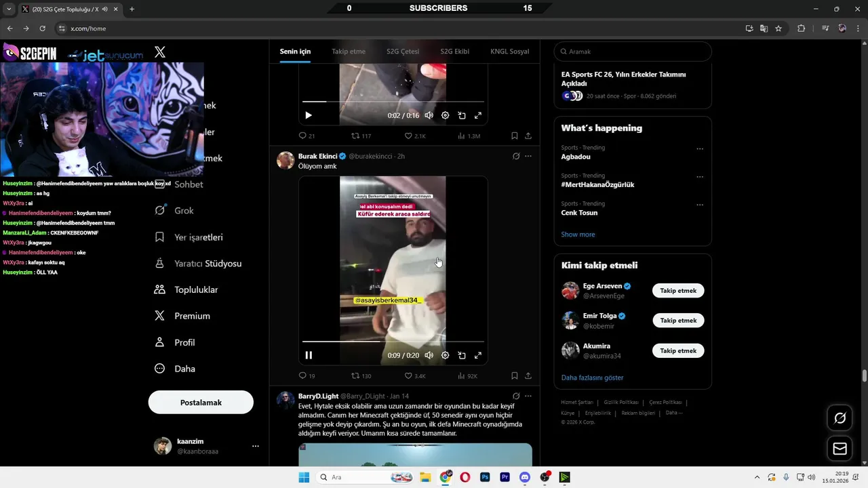This screenshot has height=488, width=868.
Task: Enter fullscreen on Burak Ekinci's video
Action: pos(478,355)
